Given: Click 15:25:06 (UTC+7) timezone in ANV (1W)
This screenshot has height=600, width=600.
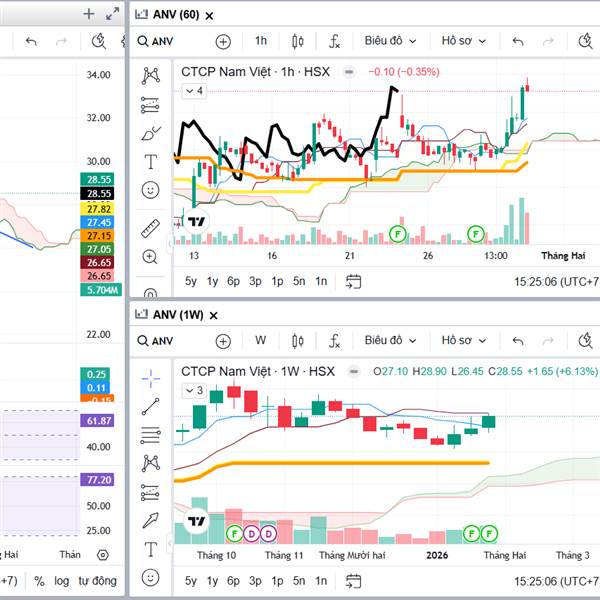Looking at the screenshot, I should pos(557,581).
